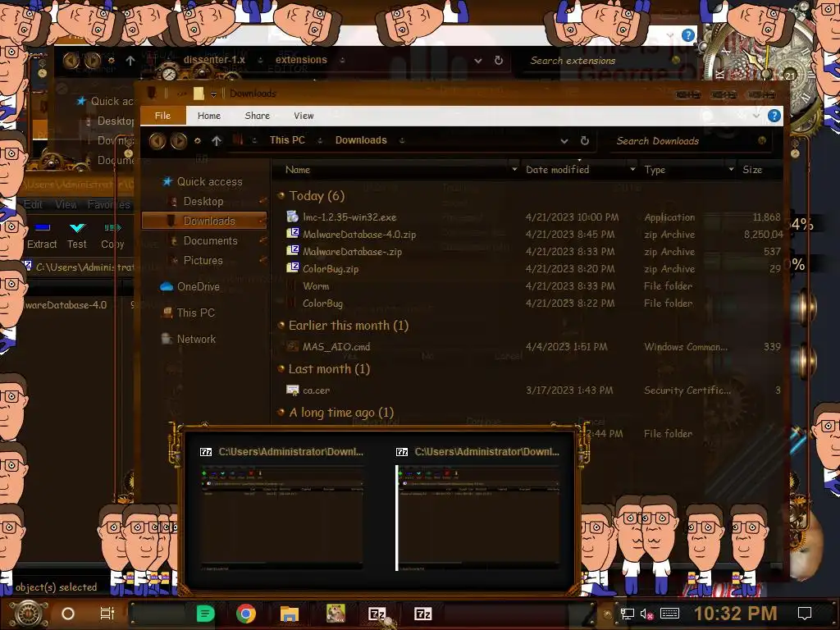The height and width of the screenshot is (630, 840).
Task: Refresh the extensions window behind
Action: pos(498,60)
